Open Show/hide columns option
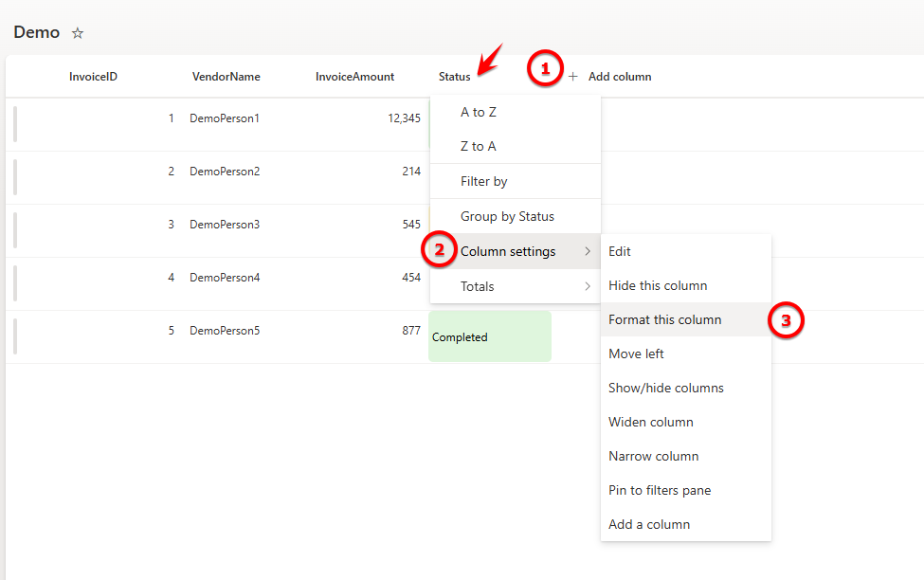Image resolution: width=924 pixels, height=580 pixels. click(x=666, y=388)
